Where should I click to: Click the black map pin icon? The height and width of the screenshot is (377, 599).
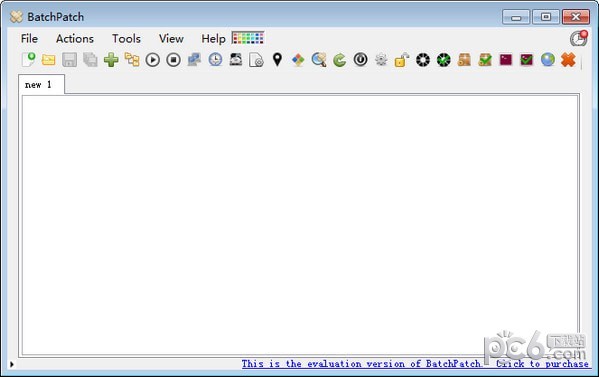click(277, 60)
